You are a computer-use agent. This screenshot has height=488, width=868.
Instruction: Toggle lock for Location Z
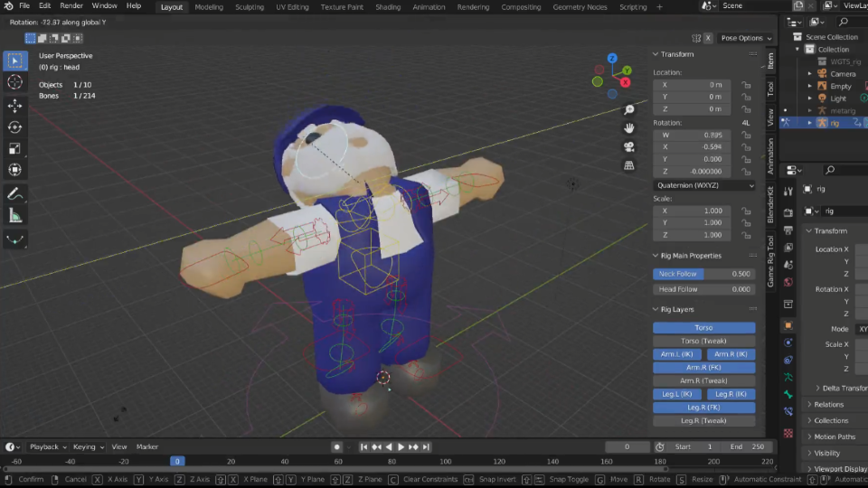(x=747, y=109)
